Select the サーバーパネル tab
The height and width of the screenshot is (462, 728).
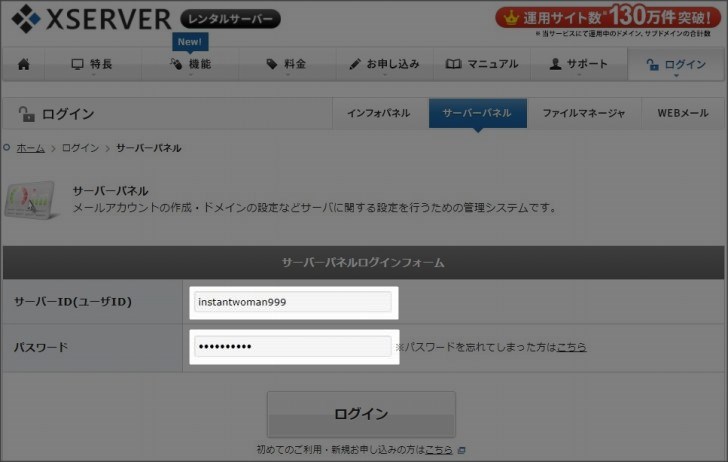477,113
